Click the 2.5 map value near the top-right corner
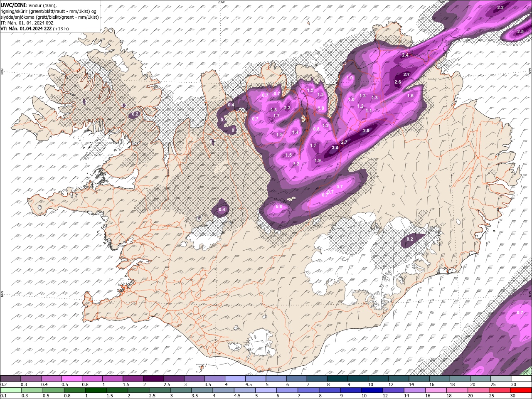532x399 pixels. point(520,32)
